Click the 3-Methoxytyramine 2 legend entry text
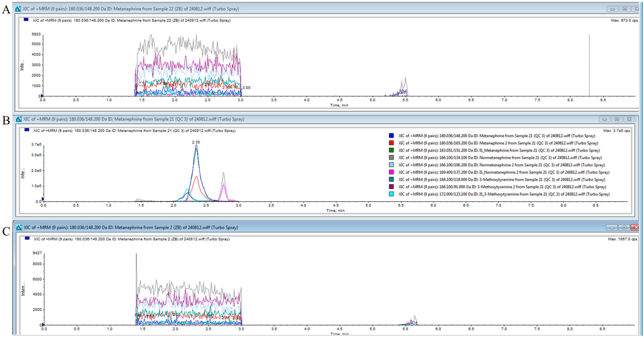 pyautogui.click(x=502, y=187)
